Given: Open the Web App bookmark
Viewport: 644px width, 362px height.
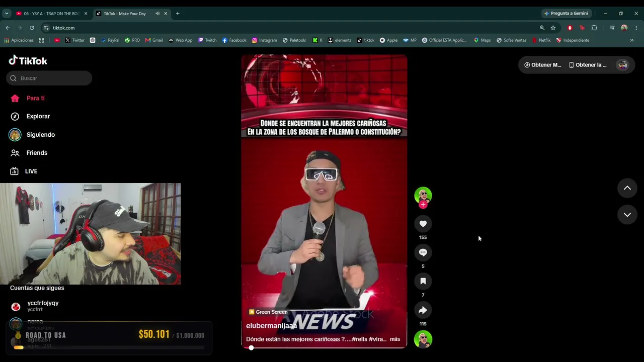Looking at the screenshot, I should pos(180,40).
